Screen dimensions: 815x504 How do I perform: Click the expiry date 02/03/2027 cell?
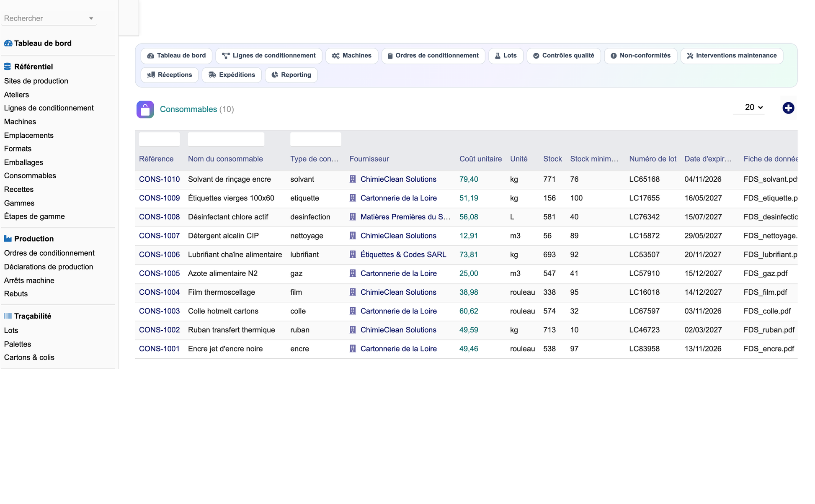point(703,330)
